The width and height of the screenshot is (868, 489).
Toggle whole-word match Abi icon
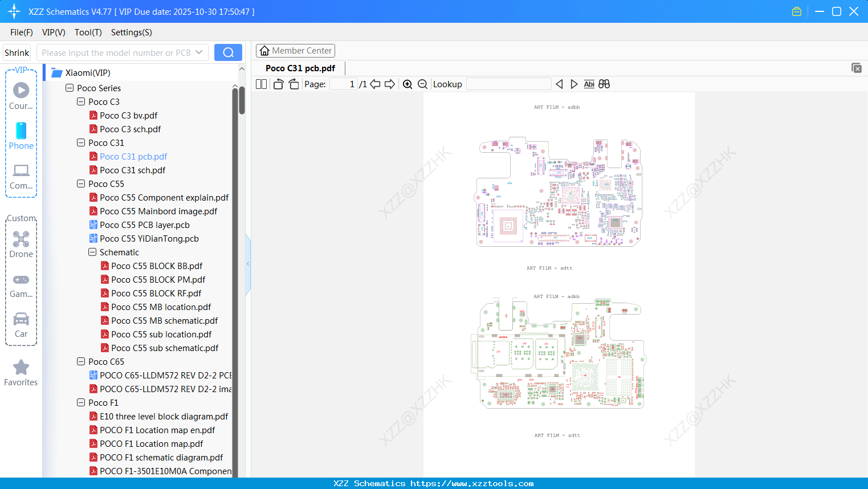(x=589, y=84)
